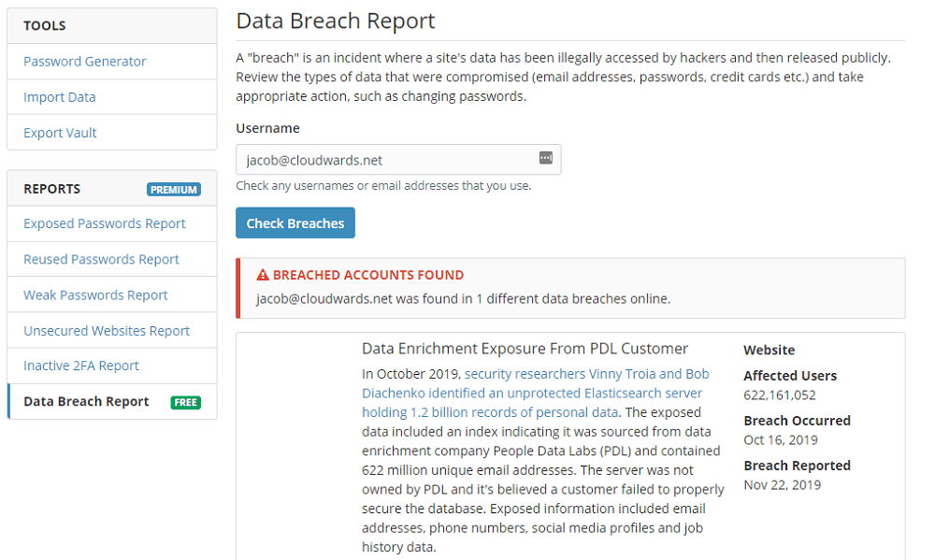Click the PREMIUM badge beside Reports
The height and width of the screenshot is (560, 935).
point(174,189)
